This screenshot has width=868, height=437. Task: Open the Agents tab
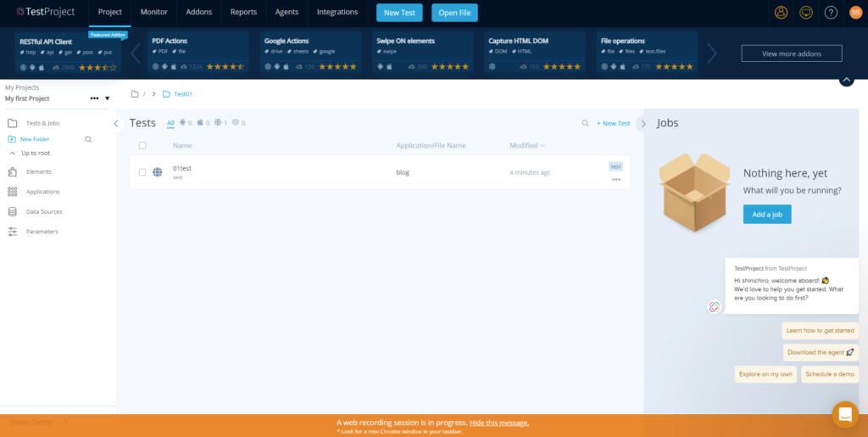(x=287, y=12)
